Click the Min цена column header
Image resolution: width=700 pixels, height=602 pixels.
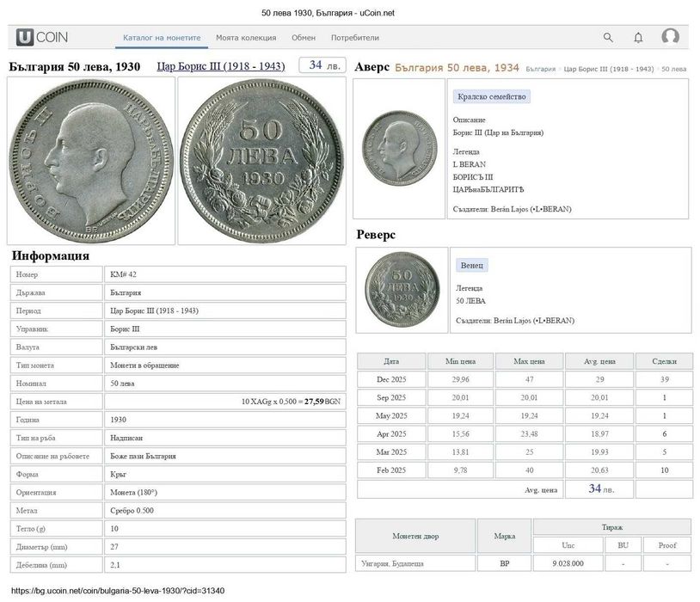click(460, 361)
